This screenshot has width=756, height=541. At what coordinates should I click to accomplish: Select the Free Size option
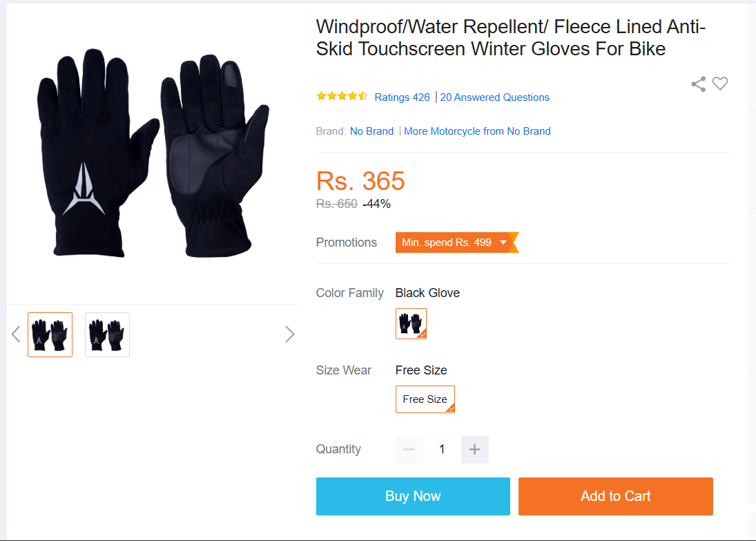(x=425, y=399)
